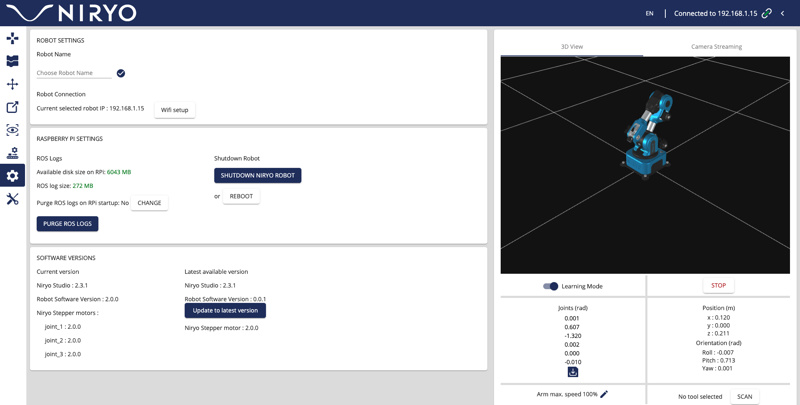
Task: Toggle the Learning Mode switch
Action: click(551, 286)
